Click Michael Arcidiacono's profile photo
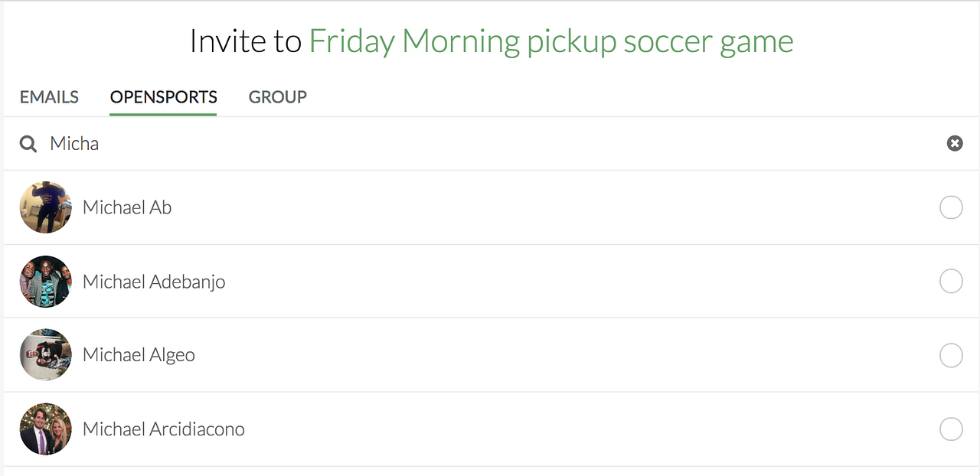The height and width of the screenshot is (476, 980). point(46,429)
